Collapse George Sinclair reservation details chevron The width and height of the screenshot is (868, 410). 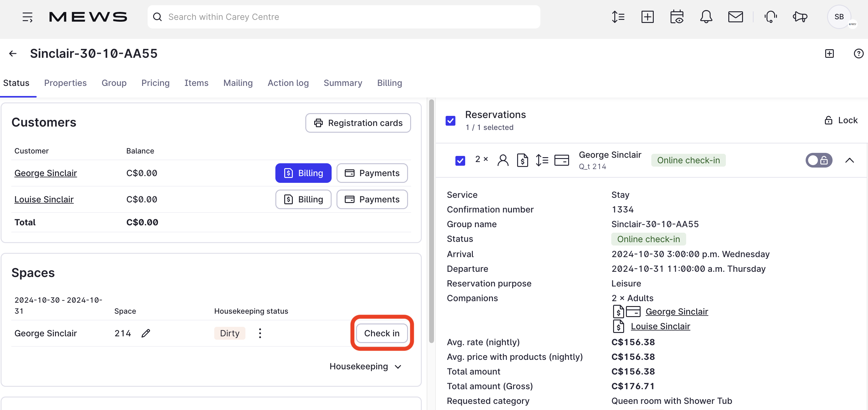point(849,161)
